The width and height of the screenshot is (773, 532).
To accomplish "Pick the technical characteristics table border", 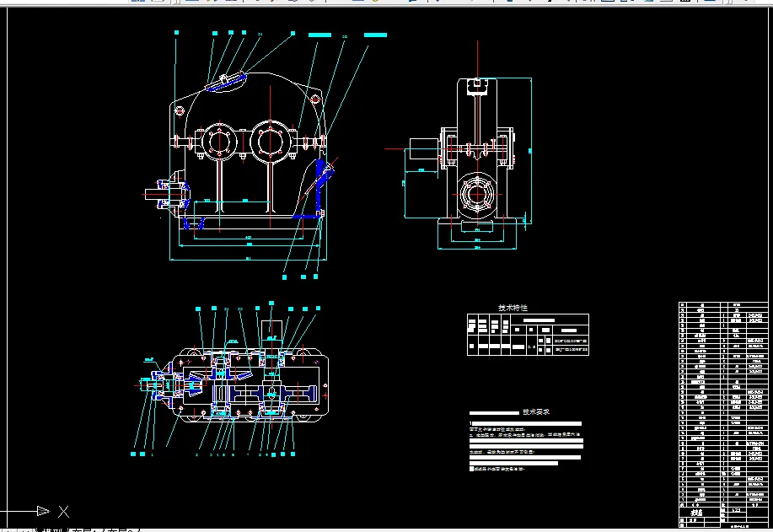I will (x=528, y=334).
